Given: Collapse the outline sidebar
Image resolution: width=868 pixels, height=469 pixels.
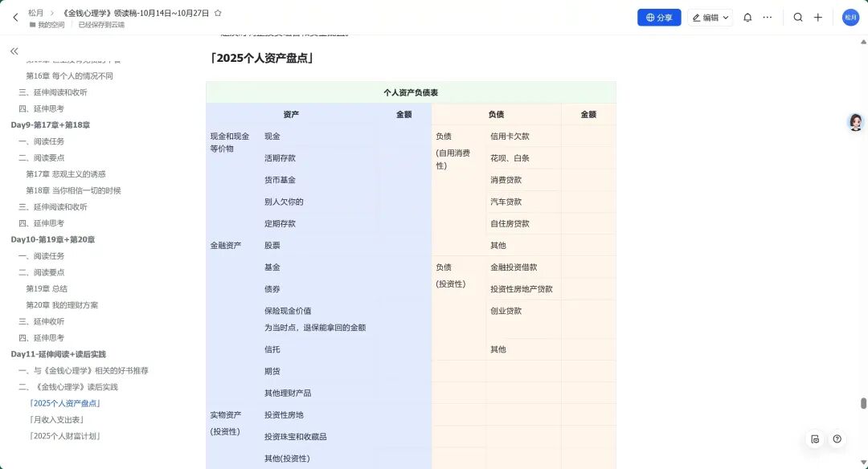Looking at the screenshot, I should (x=14, y=51).
